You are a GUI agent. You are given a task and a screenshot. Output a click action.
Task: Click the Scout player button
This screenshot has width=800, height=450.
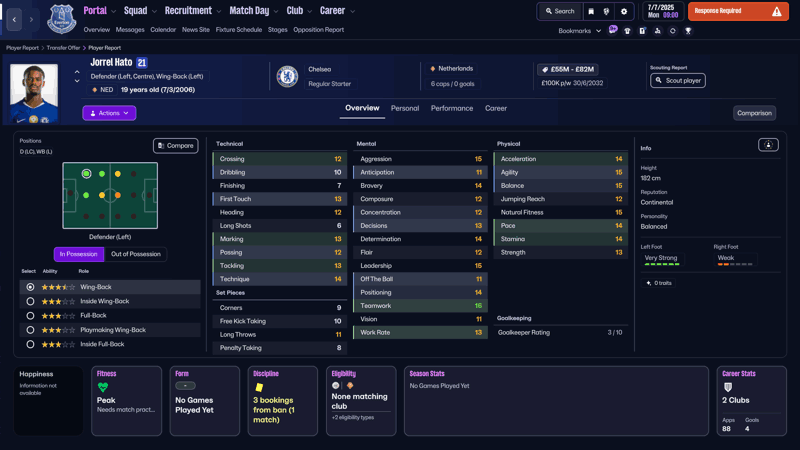point(678,81)
